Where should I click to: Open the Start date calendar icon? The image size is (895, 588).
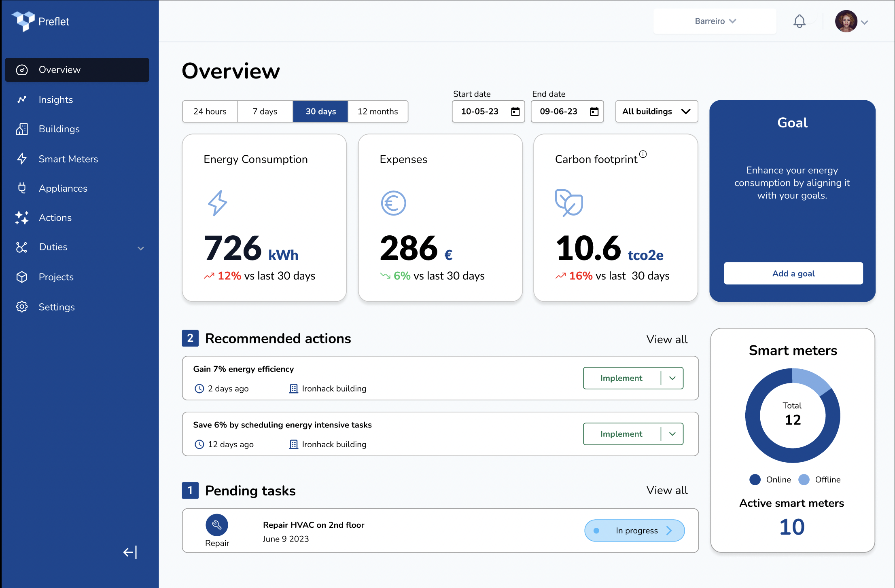pyautogui.click(x=515, y=112)
